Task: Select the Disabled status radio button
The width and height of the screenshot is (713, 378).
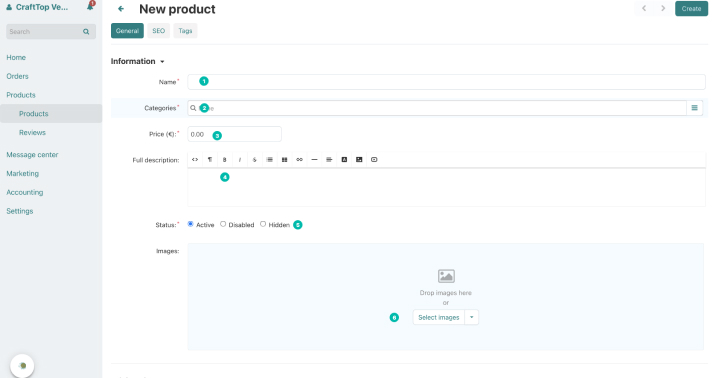Action: (x=223, y=224)
